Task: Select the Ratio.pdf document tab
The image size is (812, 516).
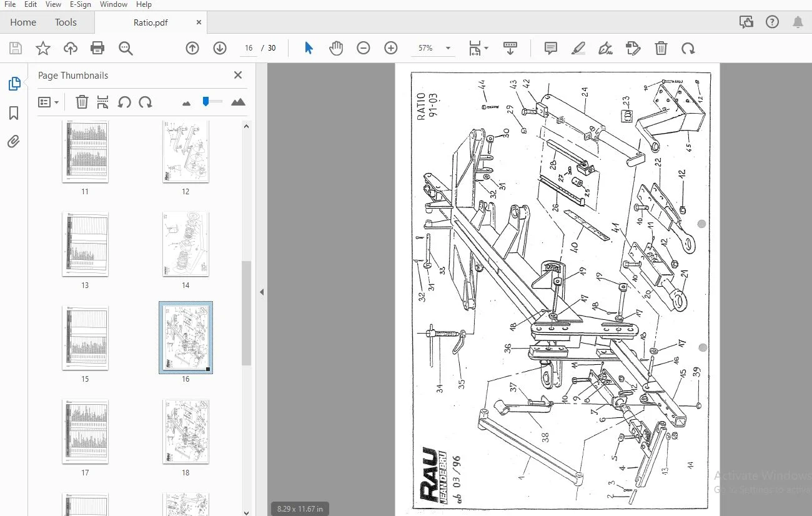Action: [x=151, y=22]
